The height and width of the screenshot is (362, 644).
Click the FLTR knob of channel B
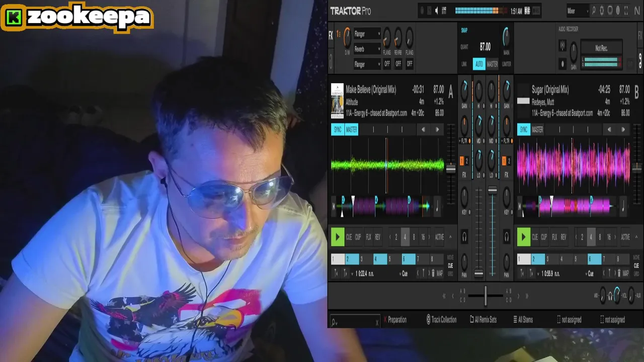click(506, 126)
